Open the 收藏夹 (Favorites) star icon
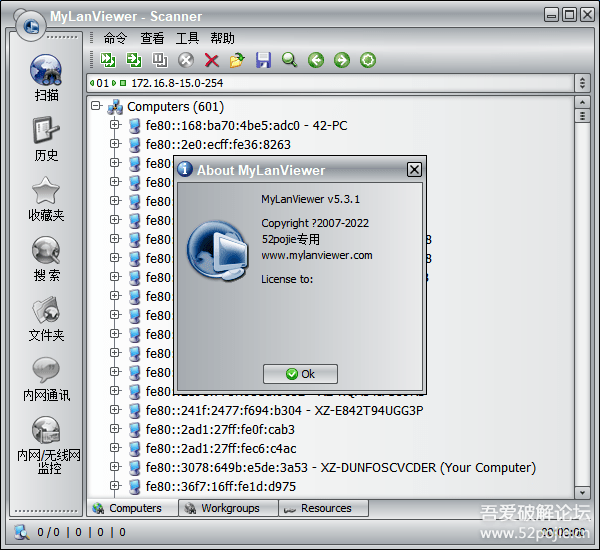The image size is (600, 550). (x=46, y=190)
